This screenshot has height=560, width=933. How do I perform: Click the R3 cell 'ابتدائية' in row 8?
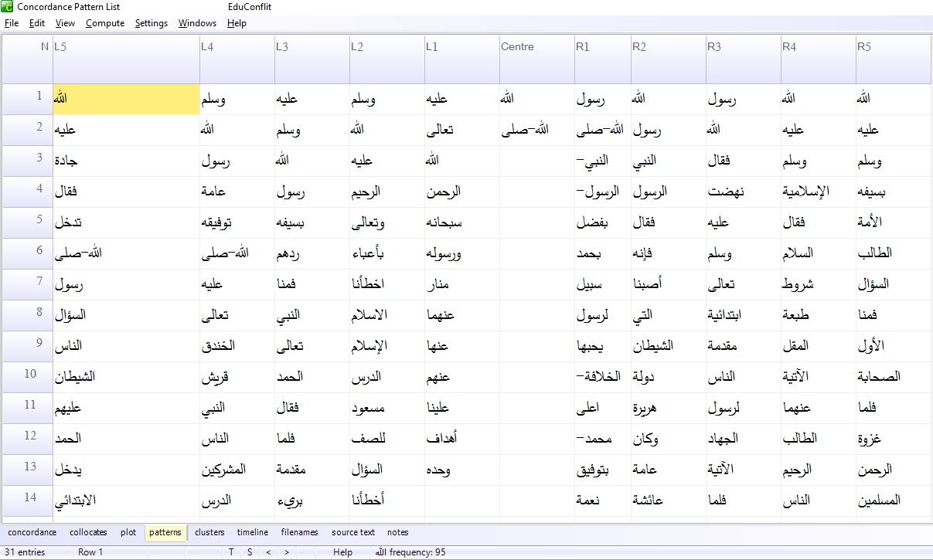coord(744,315)
